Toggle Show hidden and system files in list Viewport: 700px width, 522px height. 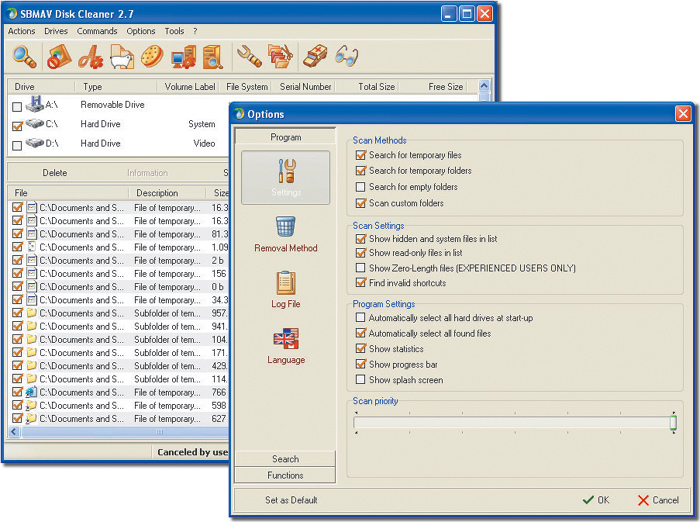click(361, 239)
